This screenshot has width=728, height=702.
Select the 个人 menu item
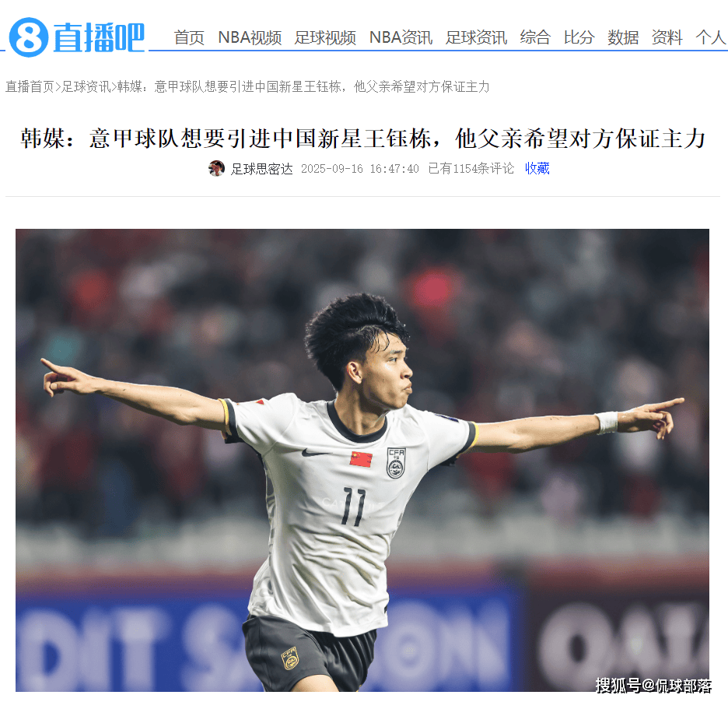coord(710,37)
